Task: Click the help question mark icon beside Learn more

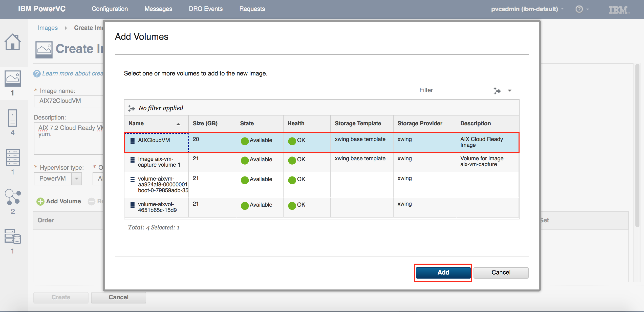Action: pos(37,74)
